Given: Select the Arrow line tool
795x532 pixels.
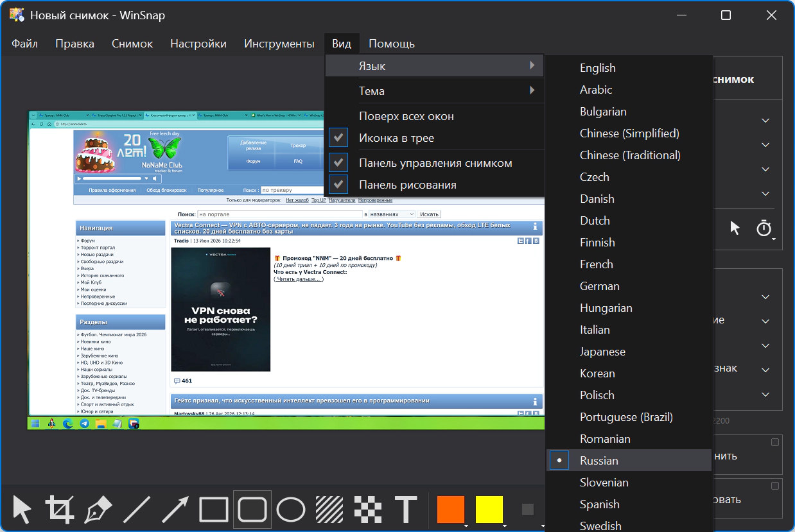Looking at the screenshot, I should coord(175,510).
